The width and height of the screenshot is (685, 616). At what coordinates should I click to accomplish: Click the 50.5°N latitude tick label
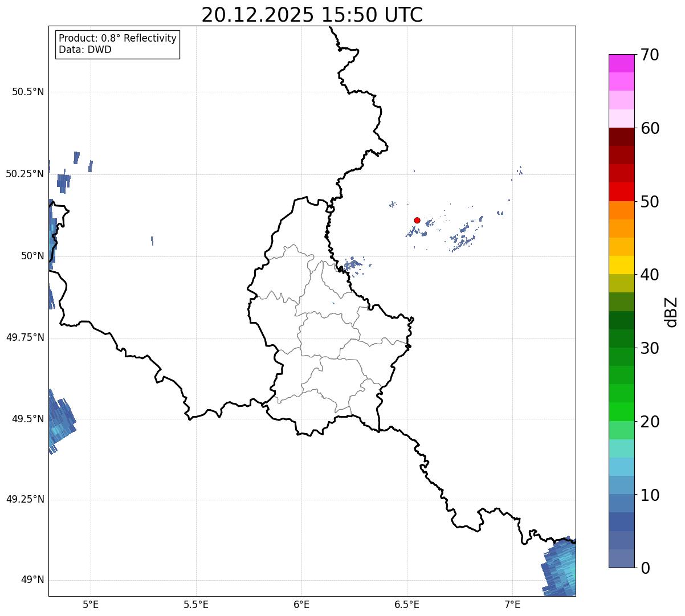click(x=28, y=92)
